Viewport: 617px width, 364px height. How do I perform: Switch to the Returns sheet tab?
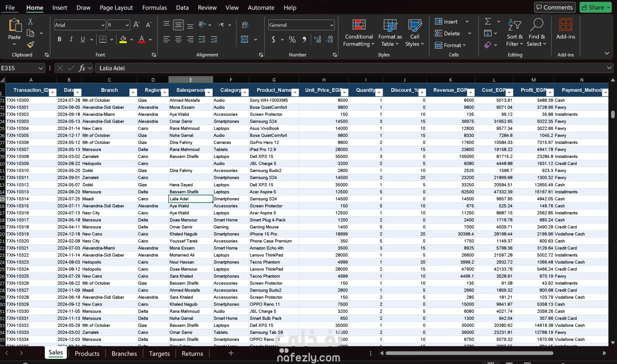pos(192,353)
